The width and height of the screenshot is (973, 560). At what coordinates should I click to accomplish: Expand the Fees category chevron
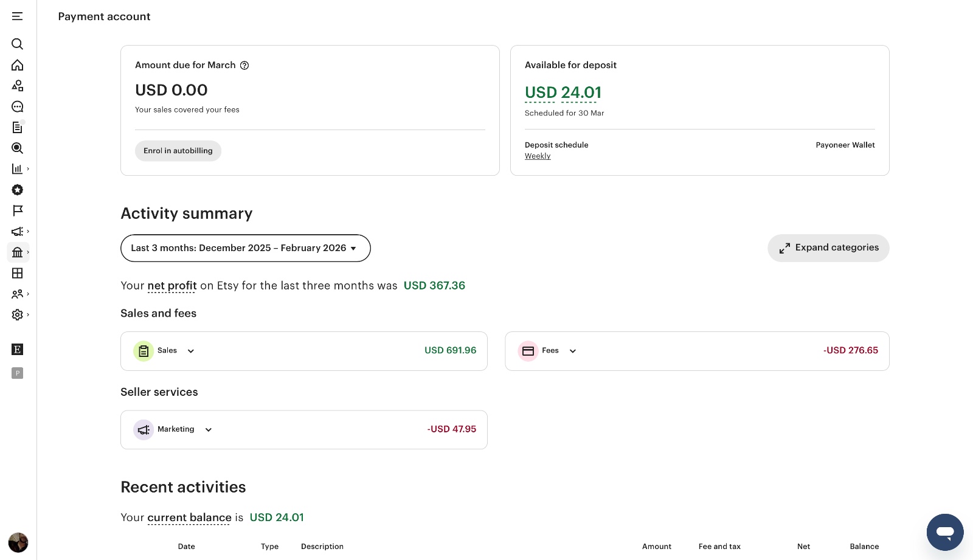click(572, 351)
